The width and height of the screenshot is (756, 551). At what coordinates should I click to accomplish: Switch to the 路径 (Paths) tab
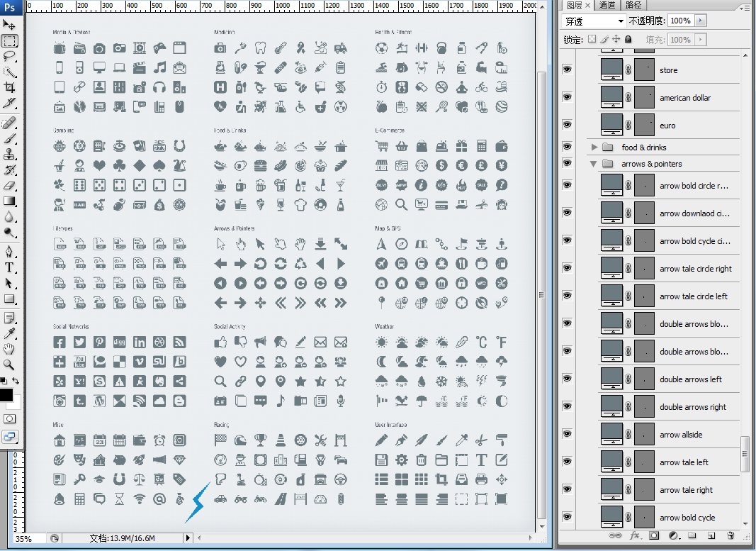coord(633,5)
